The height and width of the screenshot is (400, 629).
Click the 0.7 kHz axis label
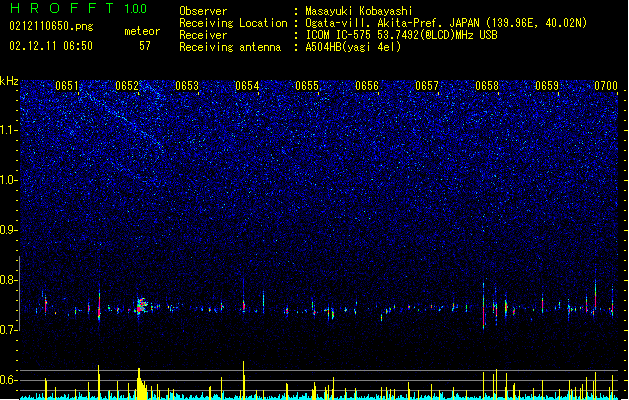point(9,330)
